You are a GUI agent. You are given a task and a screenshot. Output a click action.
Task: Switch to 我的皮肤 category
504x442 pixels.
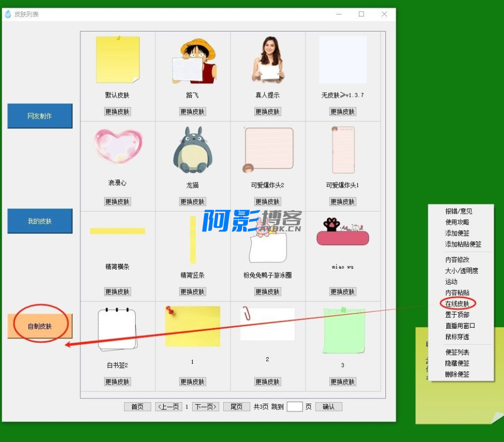40,221
